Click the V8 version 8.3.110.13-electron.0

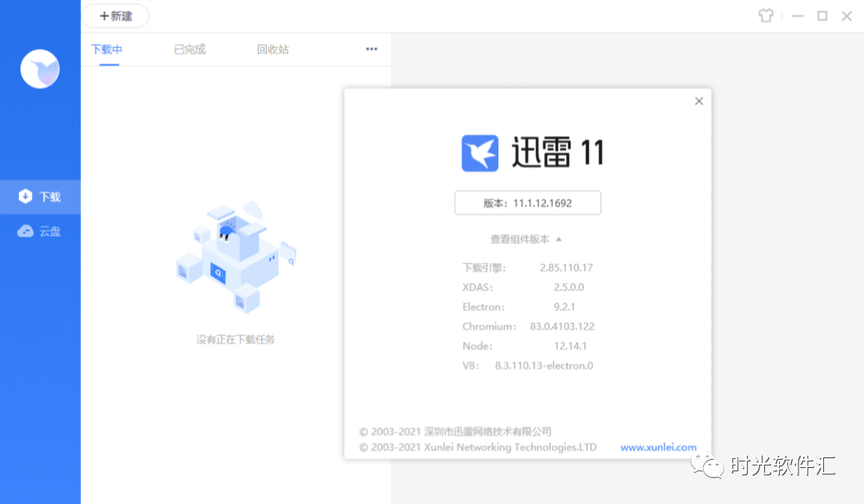pyautogui.click(x=544, y=366)
